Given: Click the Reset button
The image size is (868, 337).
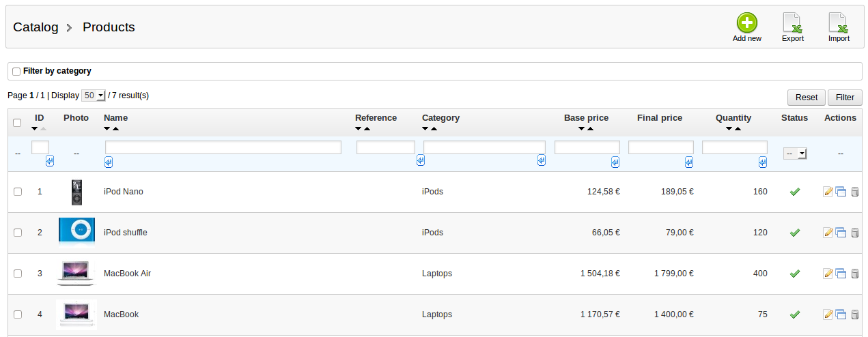Looking at the screenshot, I should (807, 98).
